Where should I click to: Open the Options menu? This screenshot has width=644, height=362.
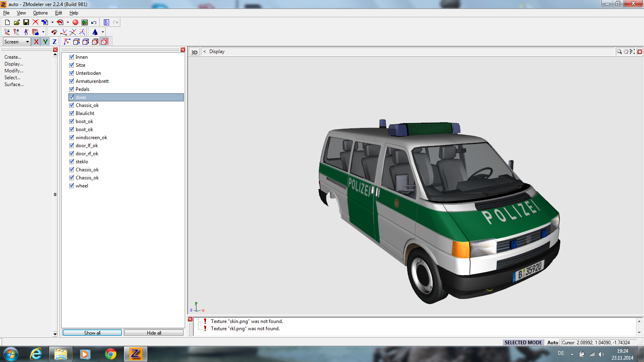[40, 13]
